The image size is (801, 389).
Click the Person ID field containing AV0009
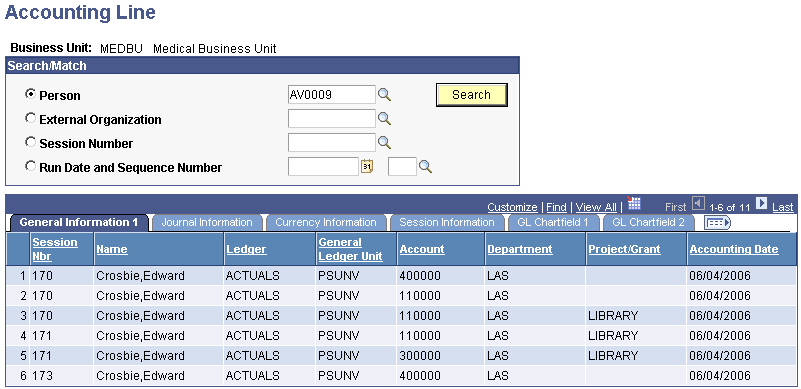click(332, 95)
